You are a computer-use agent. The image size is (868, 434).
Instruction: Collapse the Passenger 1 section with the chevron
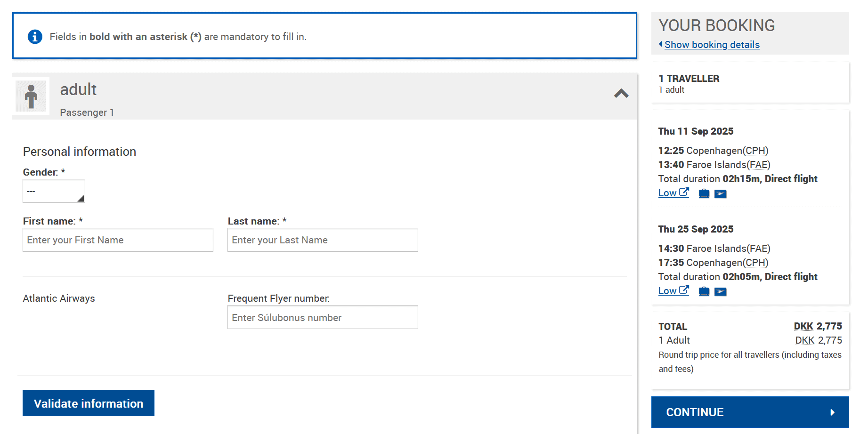pyautogui.click(x=621, y=94)
